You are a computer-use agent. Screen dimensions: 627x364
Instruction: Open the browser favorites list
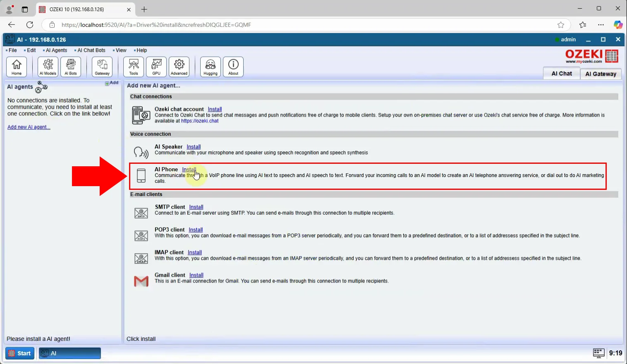(583, 25)
